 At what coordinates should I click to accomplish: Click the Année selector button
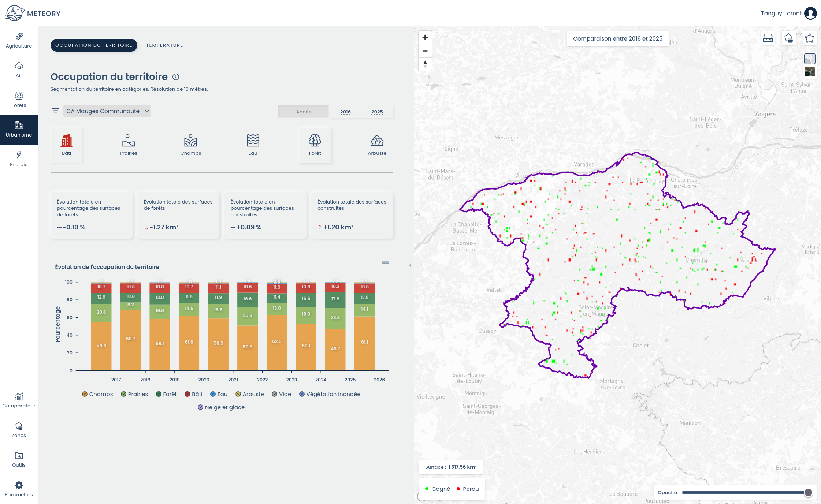click(x=304, y=112)
